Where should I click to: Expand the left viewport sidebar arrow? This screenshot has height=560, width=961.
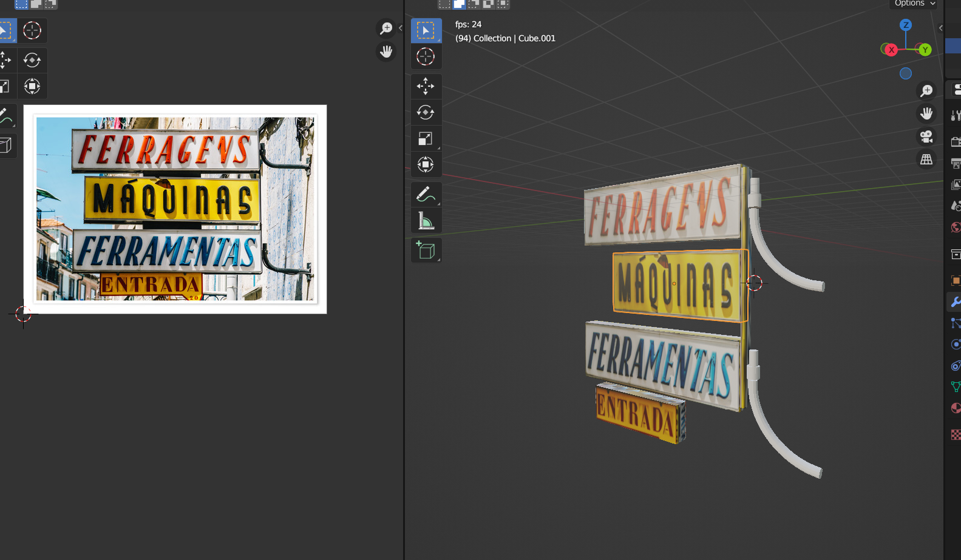coord(401,28)
